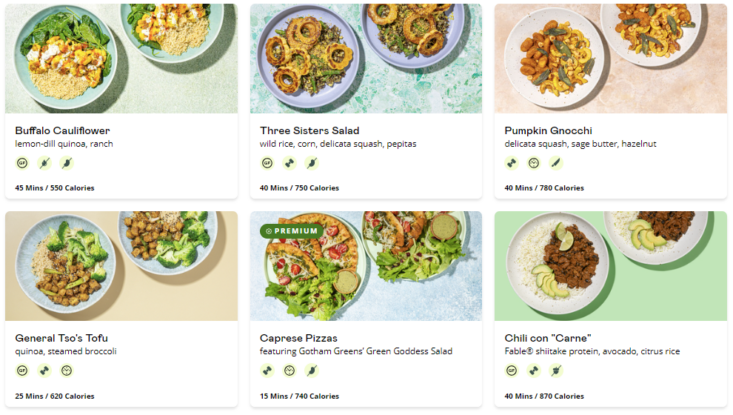
Task: Click the face icon under Caprese Pizzas
Action: click(289, 370)
